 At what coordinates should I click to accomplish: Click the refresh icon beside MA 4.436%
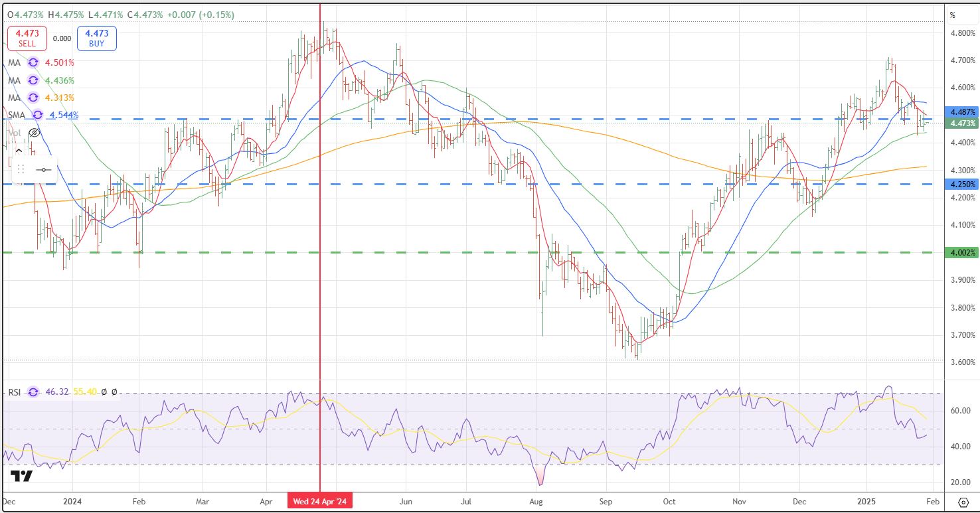click(x=33, y=80)
